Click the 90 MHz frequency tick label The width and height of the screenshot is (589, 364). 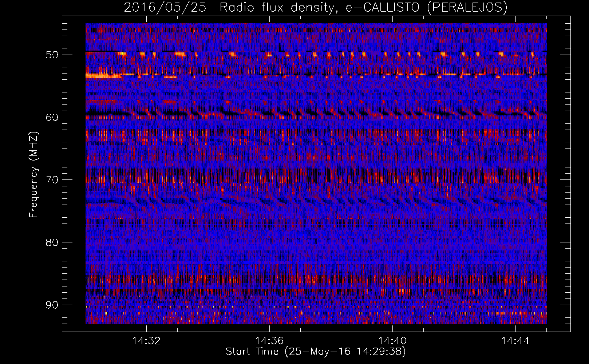coord(52,305)
